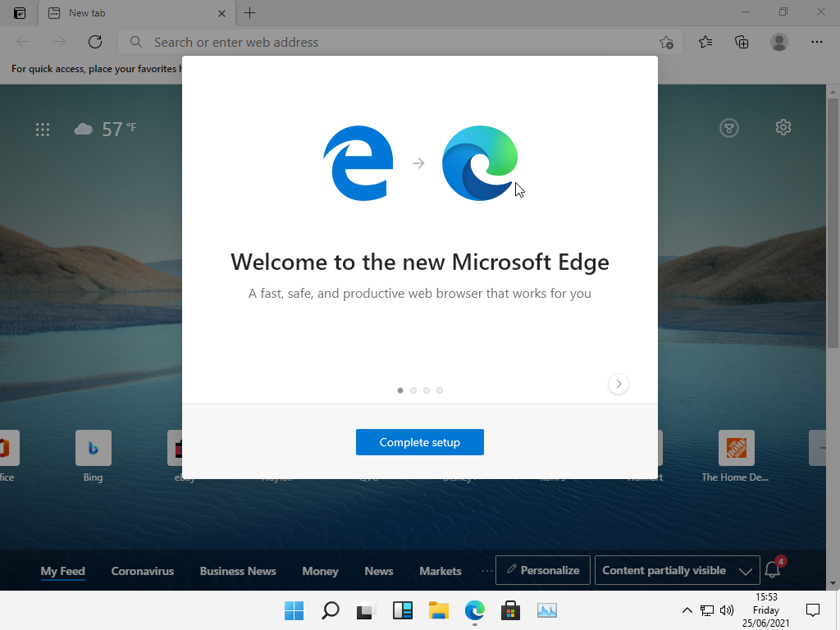Click the Refresh page button

tap(95, 42)
